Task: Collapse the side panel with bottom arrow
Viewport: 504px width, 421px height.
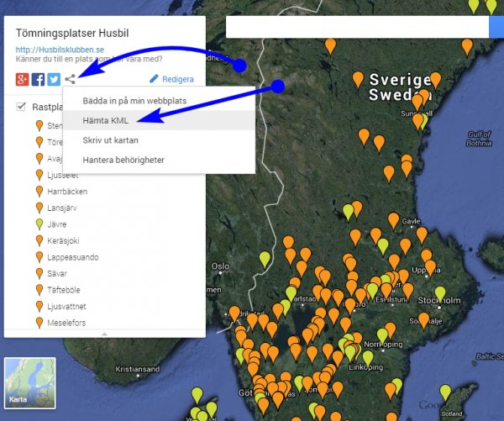Action: click(x=104, y=334)
